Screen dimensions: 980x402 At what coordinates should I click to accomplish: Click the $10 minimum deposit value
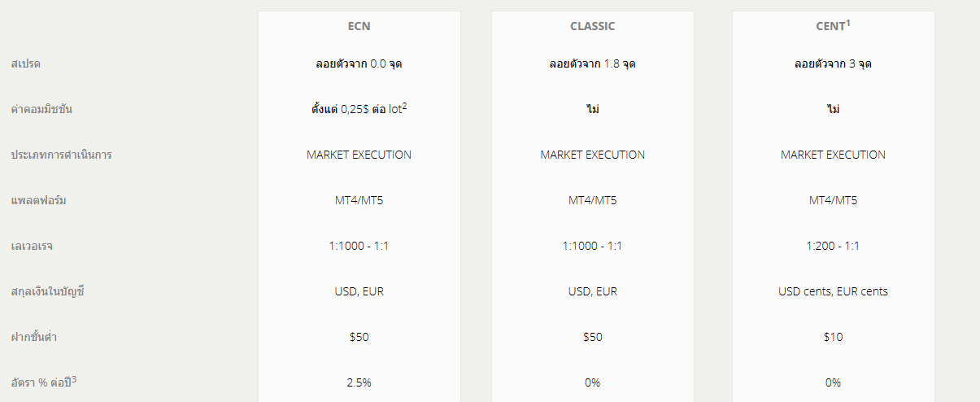833,337
